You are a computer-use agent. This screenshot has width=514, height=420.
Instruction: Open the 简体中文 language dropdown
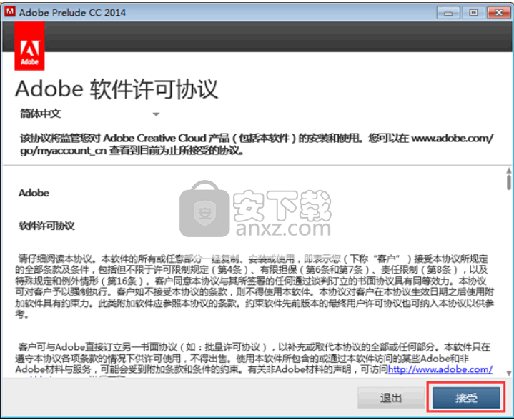(89, 114)
